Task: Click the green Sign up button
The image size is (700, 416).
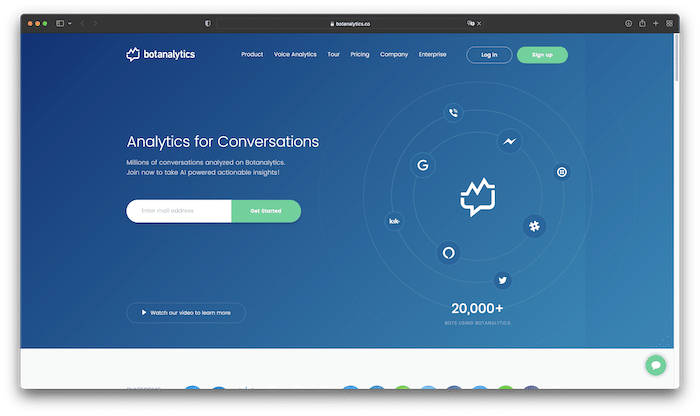Action: (542, 55)
